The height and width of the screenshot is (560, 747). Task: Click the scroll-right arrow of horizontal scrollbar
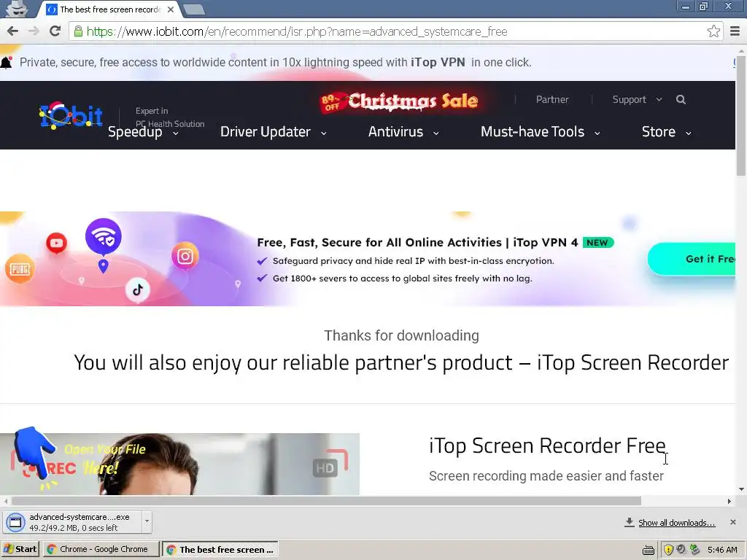[x=729, y=501]
